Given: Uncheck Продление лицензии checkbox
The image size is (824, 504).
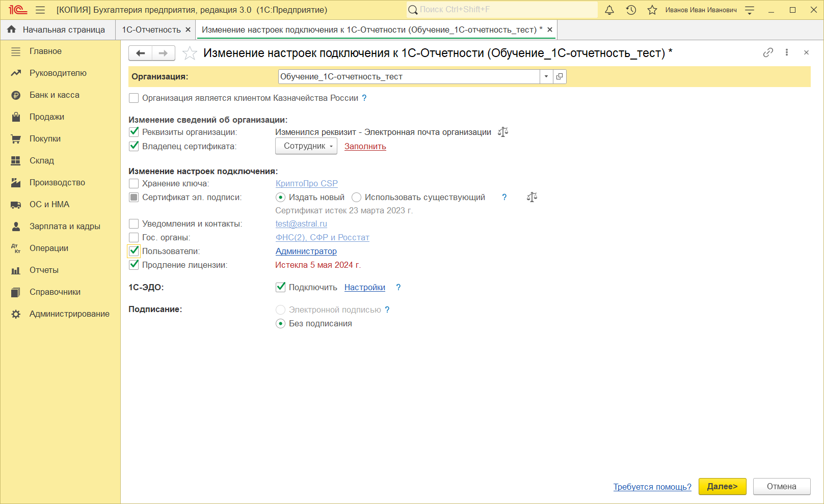Looking at the screenshot, I should click(134, 265).
